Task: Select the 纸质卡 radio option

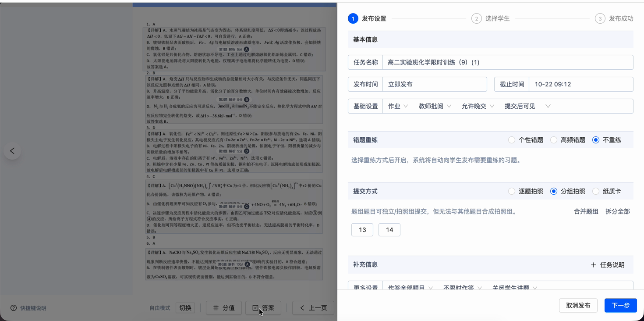Action: (x=607, y=191)
